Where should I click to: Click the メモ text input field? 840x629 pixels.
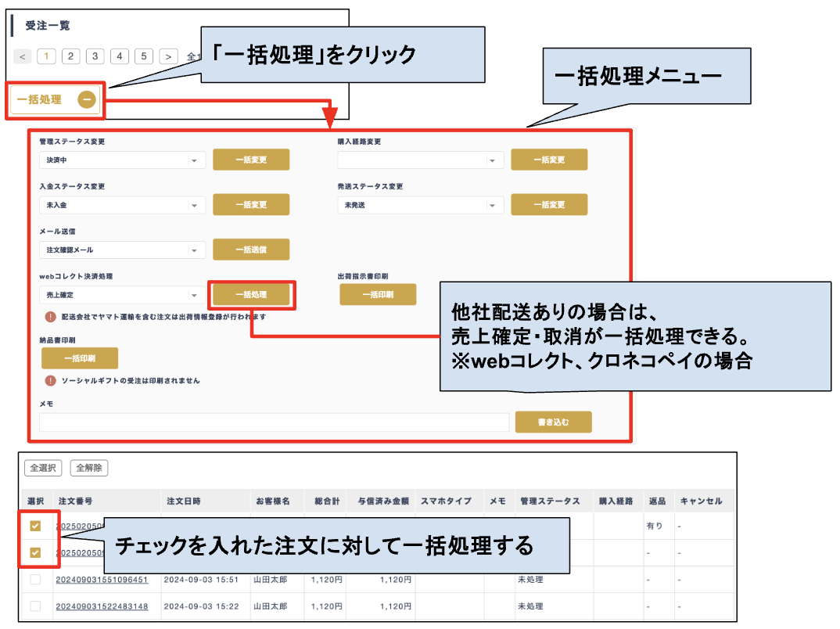click(x=275, y=422)
